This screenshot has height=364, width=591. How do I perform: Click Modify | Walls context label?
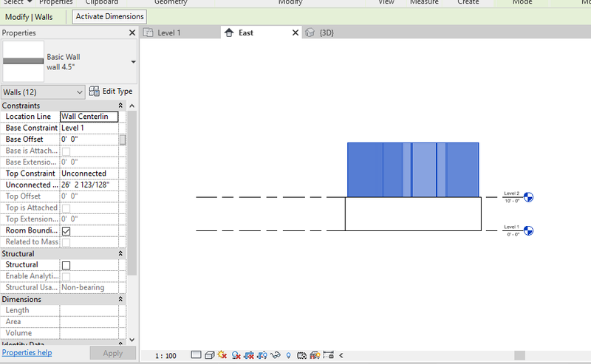pyautogui.click(x=29, y=17)
